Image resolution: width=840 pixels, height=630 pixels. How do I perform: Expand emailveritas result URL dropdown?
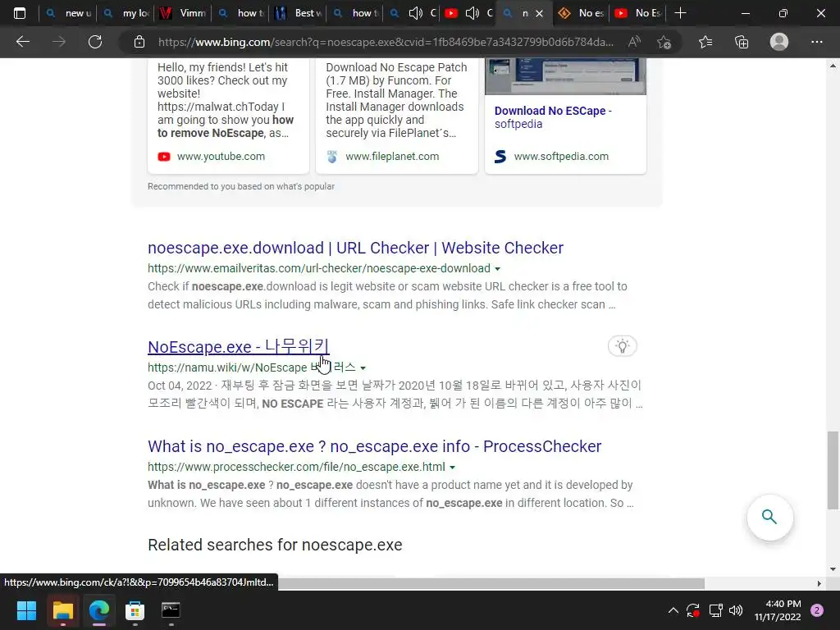pyautogui.click(x=498, y=269)
